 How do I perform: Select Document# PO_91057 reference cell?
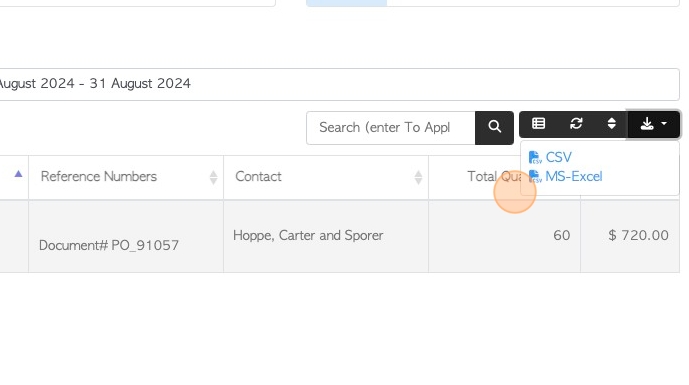coord(109,245)
